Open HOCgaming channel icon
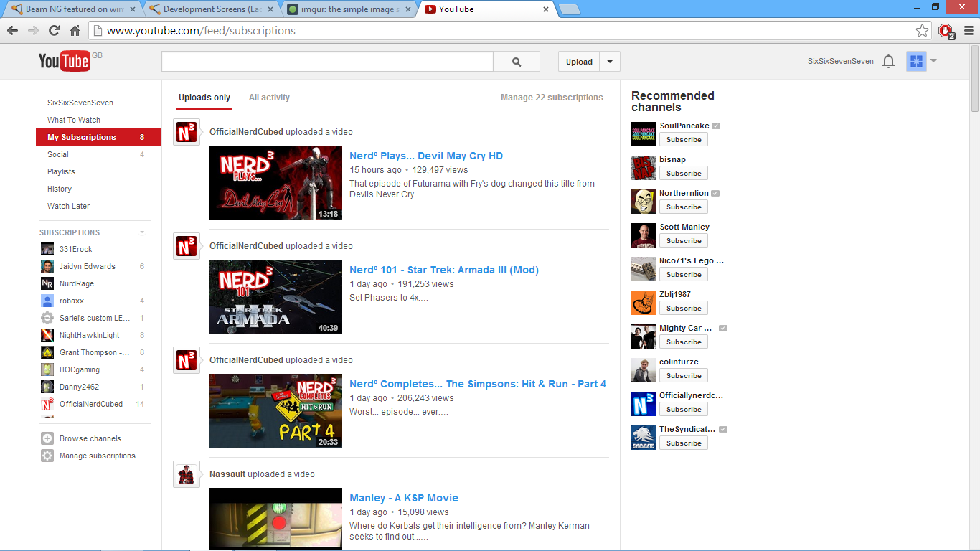This screenshot has width=980, height=551. pos(47,369)
